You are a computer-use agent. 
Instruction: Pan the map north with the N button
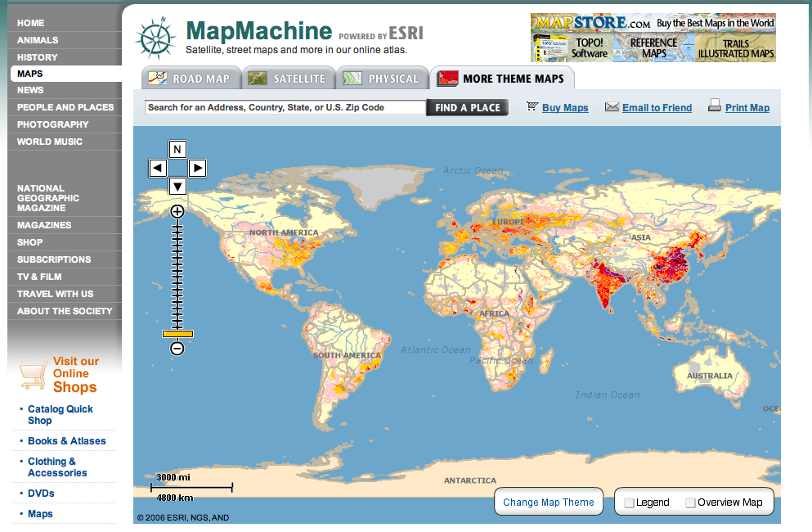tap(177, 149)
